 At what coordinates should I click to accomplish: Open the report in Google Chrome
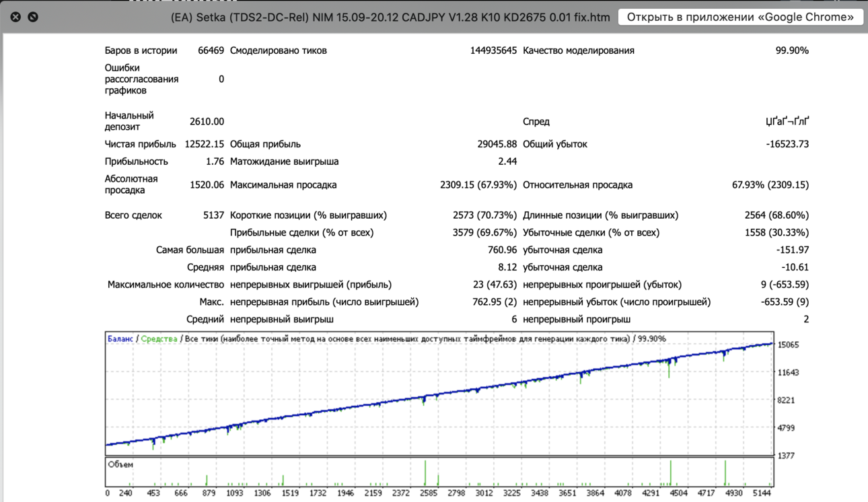(740, 17)
